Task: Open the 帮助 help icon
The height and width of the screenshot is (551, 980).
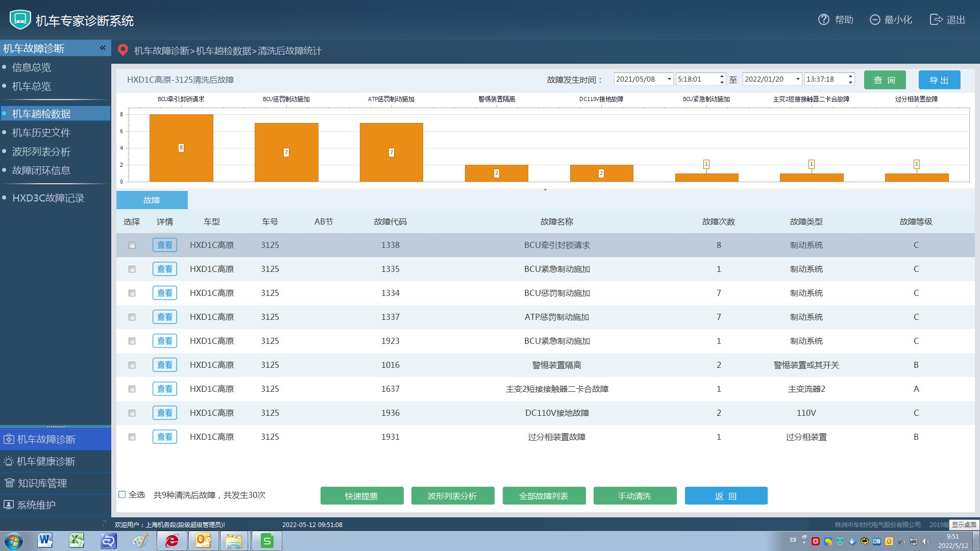Action: point(823,20)
